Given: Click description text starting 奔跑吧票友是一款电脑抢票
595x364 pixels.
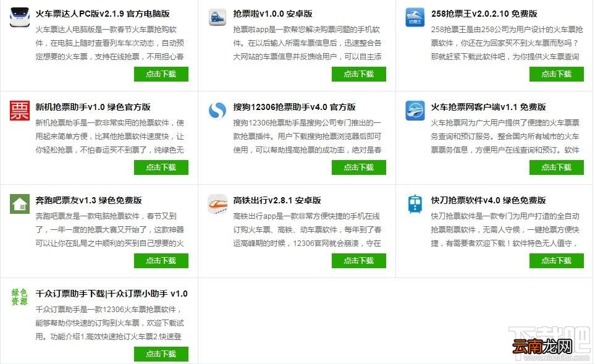Looking at the screenshot, I should point(109,230).
